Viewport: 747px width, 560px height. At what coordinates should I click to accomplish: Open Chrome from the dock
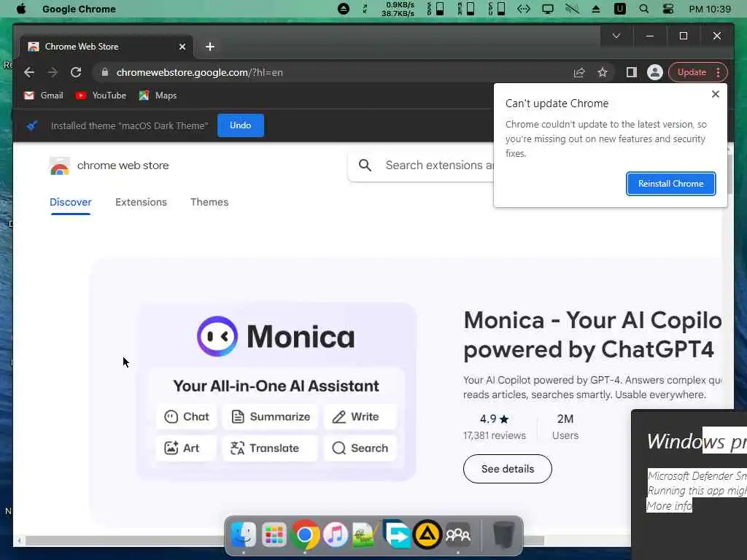(305, 535)
